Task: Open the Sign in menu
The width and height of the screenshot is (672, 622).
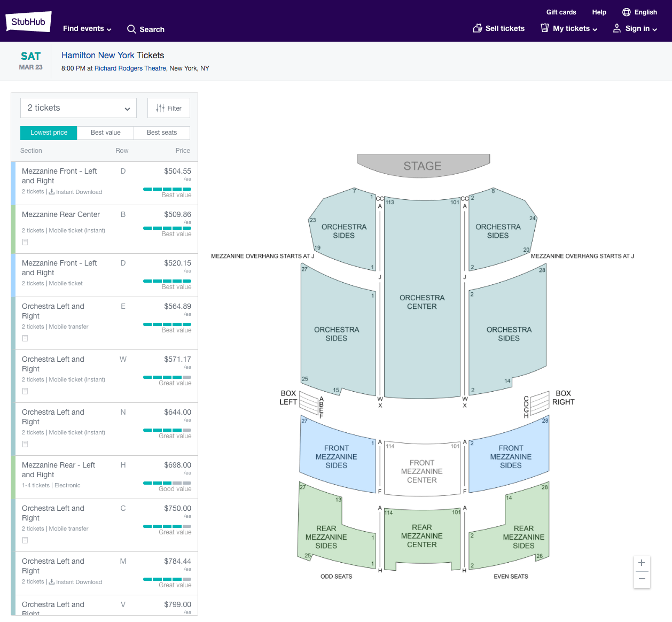Action: pyautogui.click(x=635, y=28)
